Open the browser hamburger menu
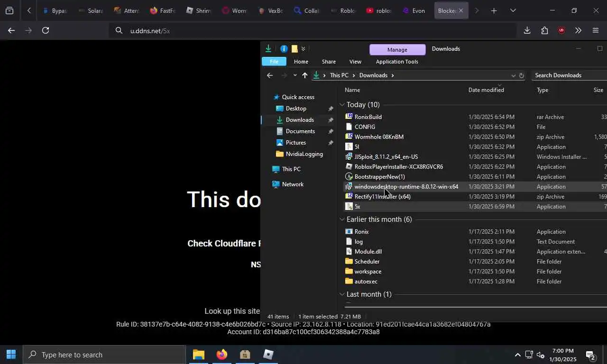 click(x=596, y=30)
